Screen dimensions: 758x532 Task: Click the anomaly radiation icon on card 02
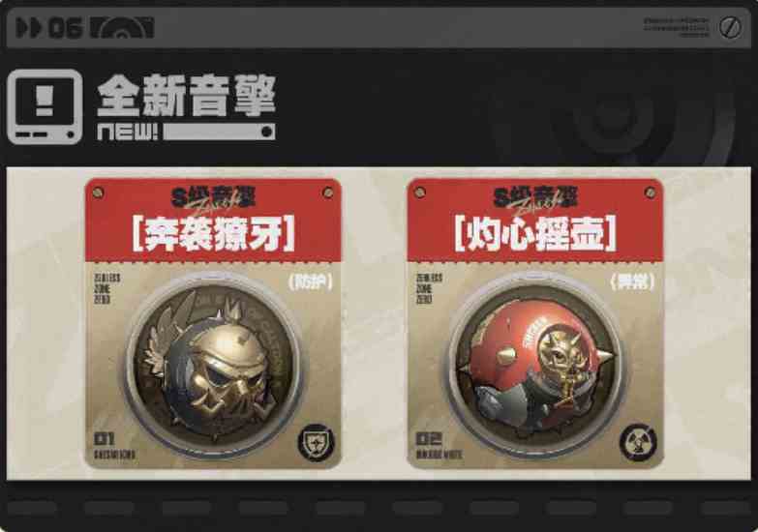[x=639, y=443]
